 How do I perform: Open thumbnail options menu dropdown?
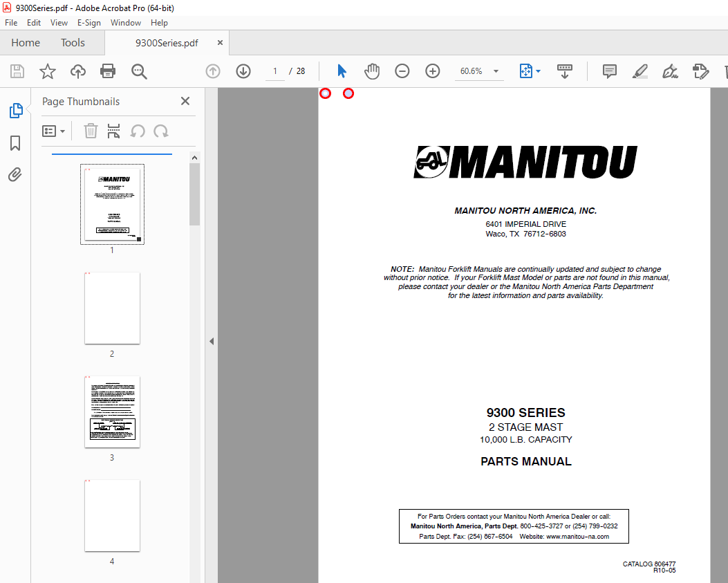click(x=53, y=131)
